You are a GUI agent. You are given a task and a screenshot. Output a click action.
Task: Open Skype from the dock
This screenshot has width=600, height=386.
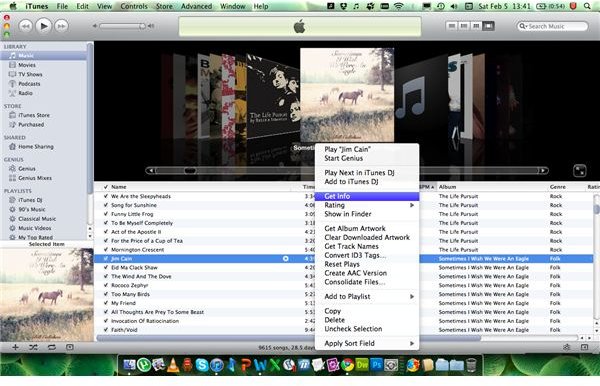coord(202,365)
